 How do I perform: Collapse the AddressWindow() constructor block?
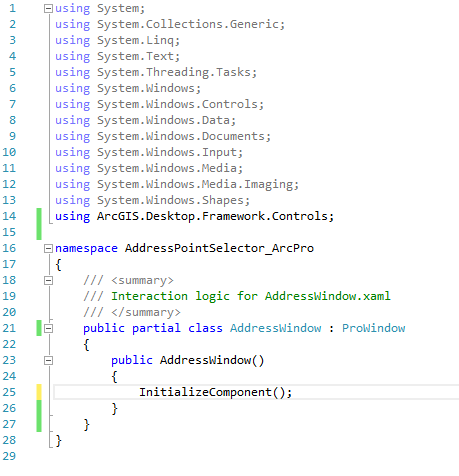point(48,360)
